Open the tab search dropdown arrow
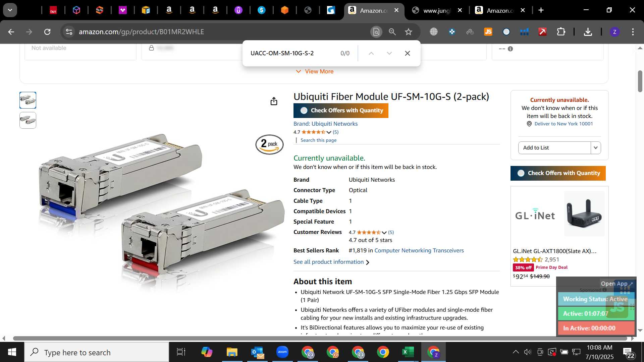This screenshot has height=362, width=644. 10,10
